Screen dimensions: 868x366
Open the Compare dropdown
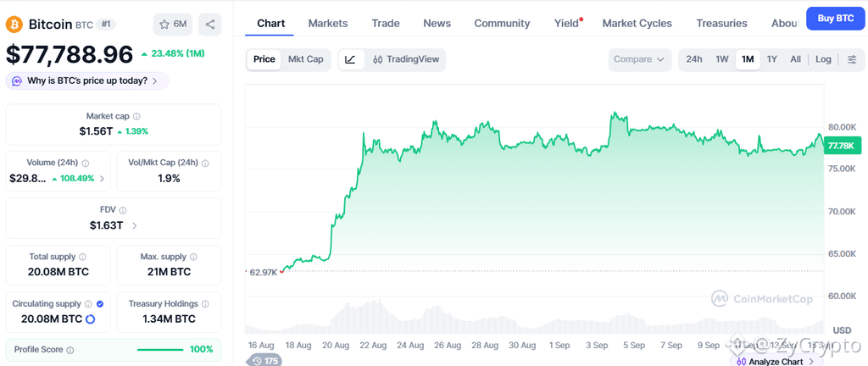[639, 59]
